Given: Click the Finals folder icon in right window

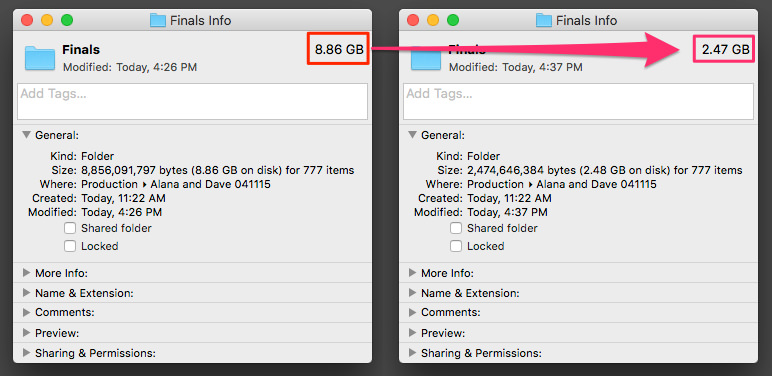Looking at the screenshot, I should pyautogui.click(x=425, y=58).
